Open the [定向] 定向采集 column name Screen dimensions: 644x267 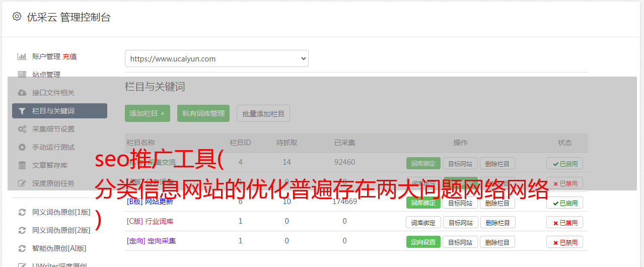[151, 241]
